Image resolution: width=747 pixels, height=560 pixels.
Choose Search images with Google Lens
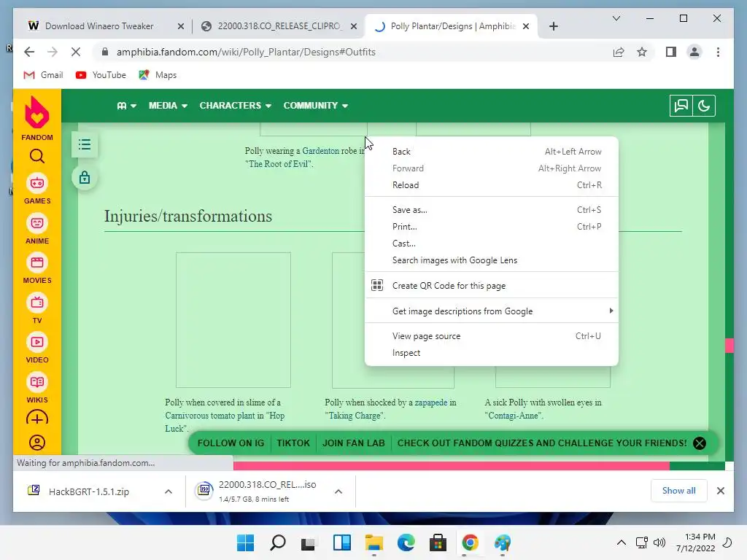point(491,260)
